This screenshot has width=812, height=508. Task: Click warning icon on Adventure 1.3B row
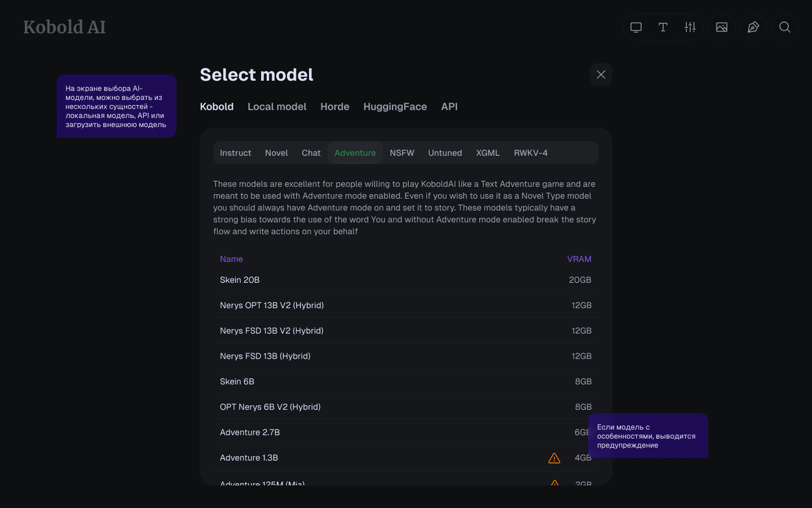pos(554,458)
